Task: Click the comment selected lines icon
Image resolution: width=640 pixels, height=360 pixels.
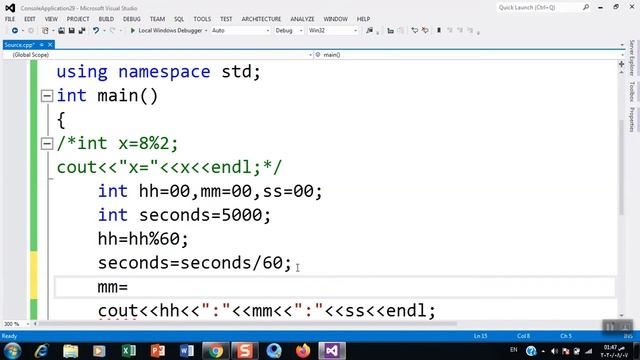Action: [415, 31]
